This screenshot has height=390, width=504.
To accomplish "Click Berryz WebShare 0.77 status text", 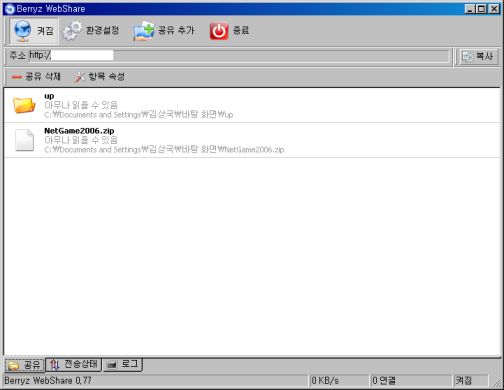I will [x=48, y=380].
